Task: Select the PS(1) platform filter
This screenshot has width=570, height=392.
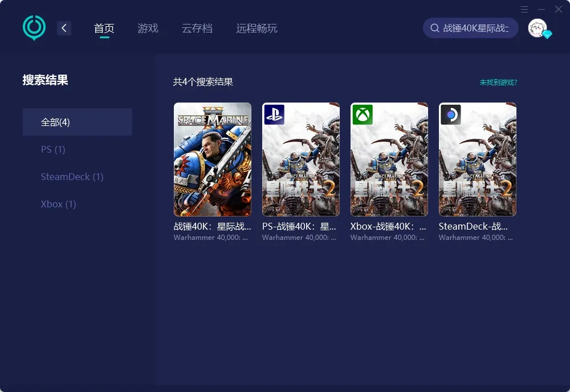Action: [x=52, y=149]
